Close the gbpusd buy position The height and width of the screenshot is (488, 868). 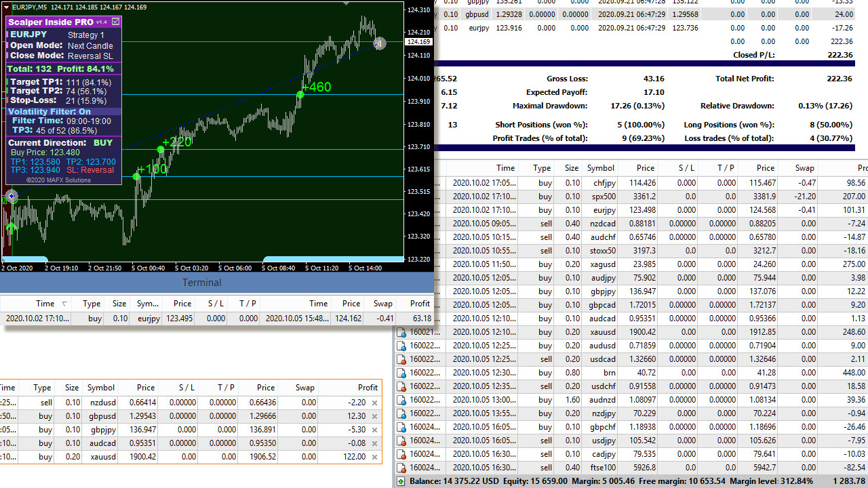tap(374, 416)
